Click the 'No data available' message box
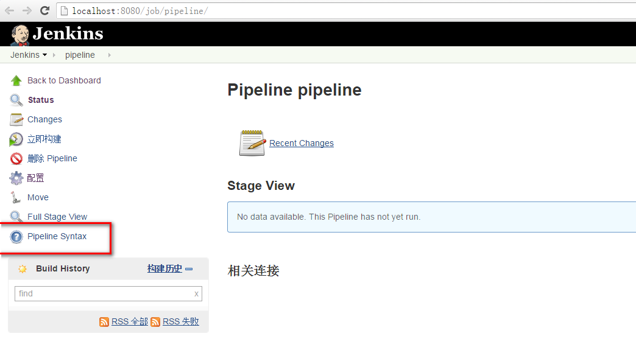Image resolution: width=636 pixels, height=364 pixels. [431, 217]
